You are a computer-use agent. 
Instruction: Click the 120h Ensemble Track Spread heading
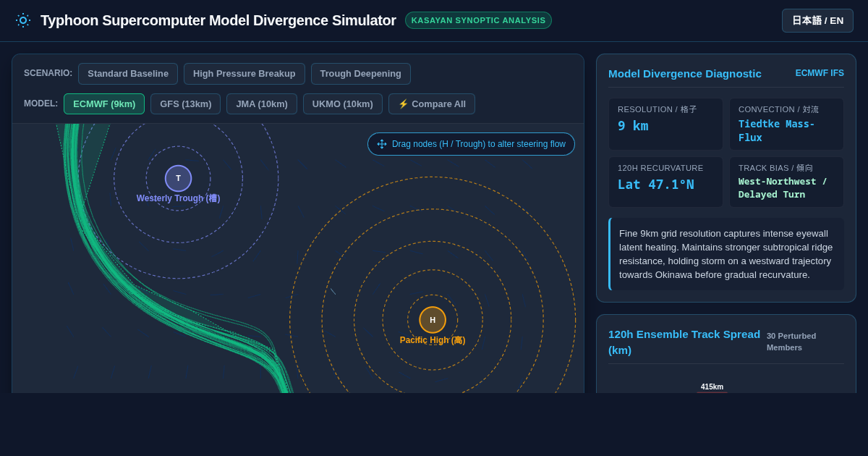click(684, 342)
